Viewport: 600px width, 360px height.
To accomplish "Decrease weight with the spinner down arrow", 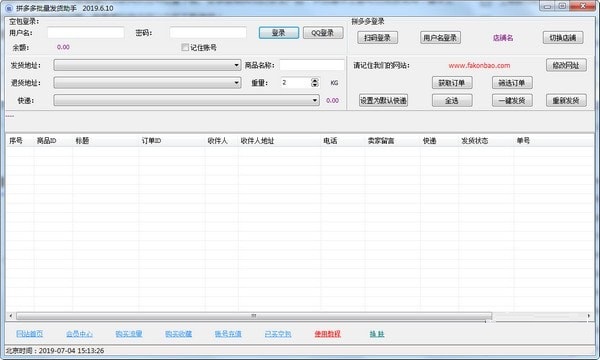I will 315,85.
